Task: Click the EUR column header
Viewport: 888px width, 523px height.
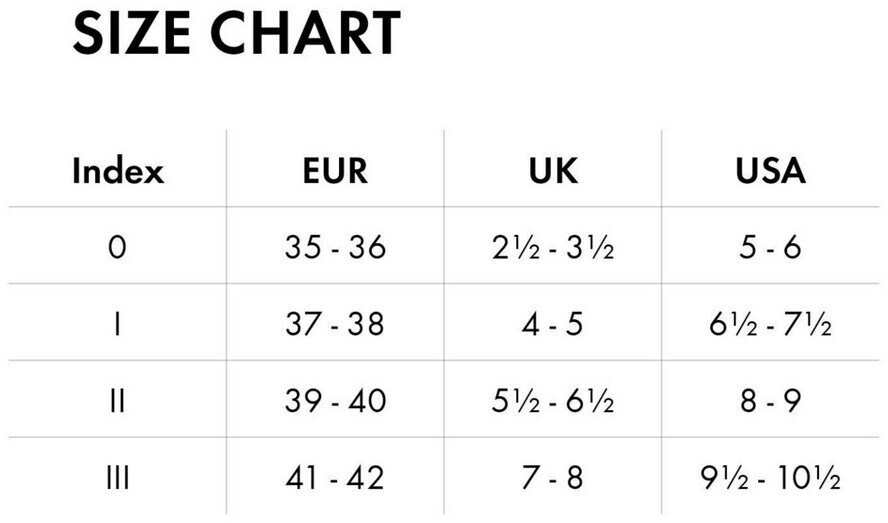Action: [335, 171]
